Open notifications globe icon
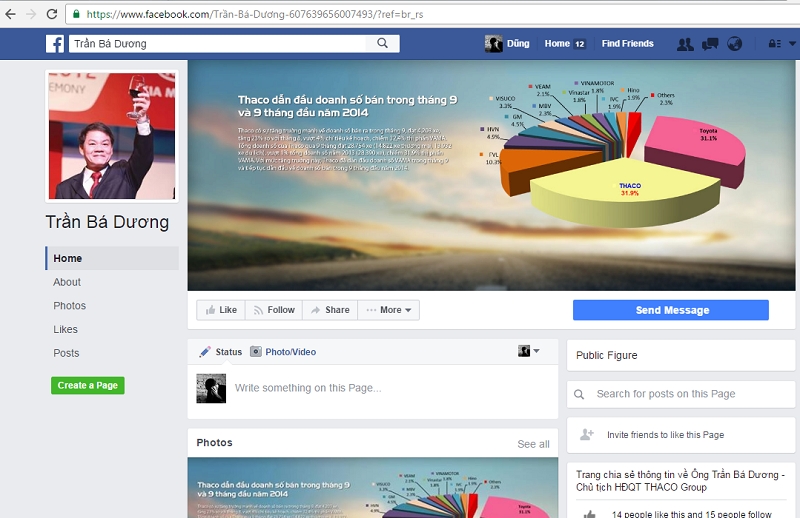The width and height of the screenshot is (800, 518). [x=735, y=44]
